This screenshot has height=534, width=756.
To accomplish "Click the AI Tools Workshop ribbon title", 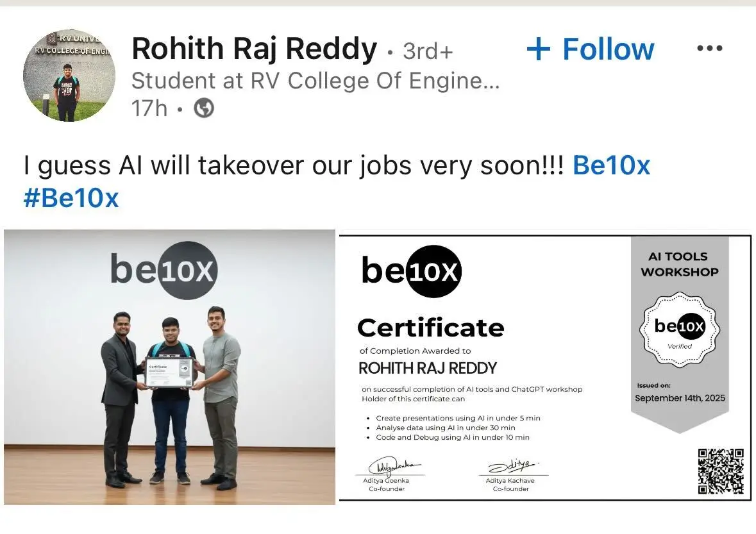I will [x=679, y=264].
